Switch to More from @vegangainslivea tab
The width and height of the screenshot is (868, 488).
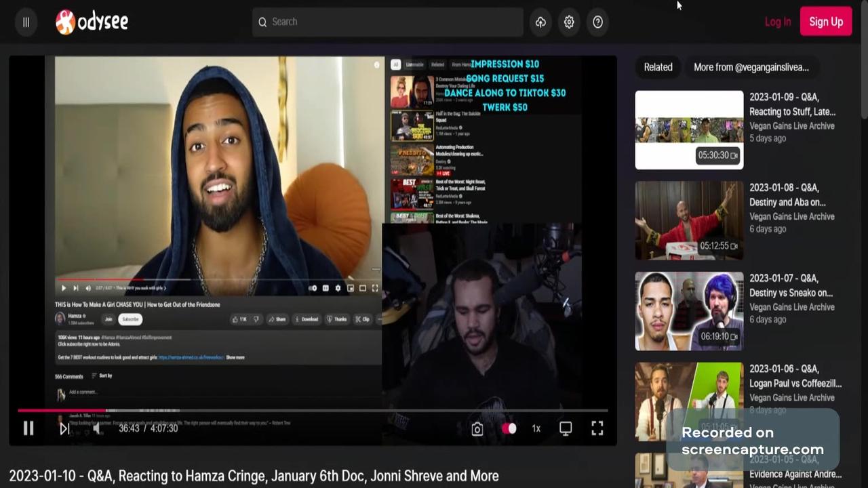751,67
